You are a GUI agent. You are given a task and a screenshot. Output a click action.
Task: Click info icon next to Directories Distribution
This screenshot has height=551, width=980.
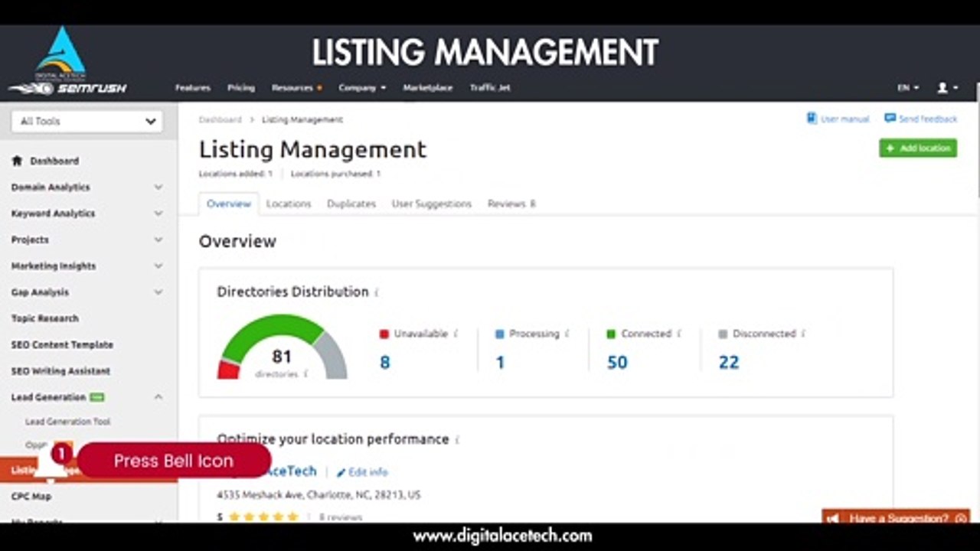coord(377,292)
